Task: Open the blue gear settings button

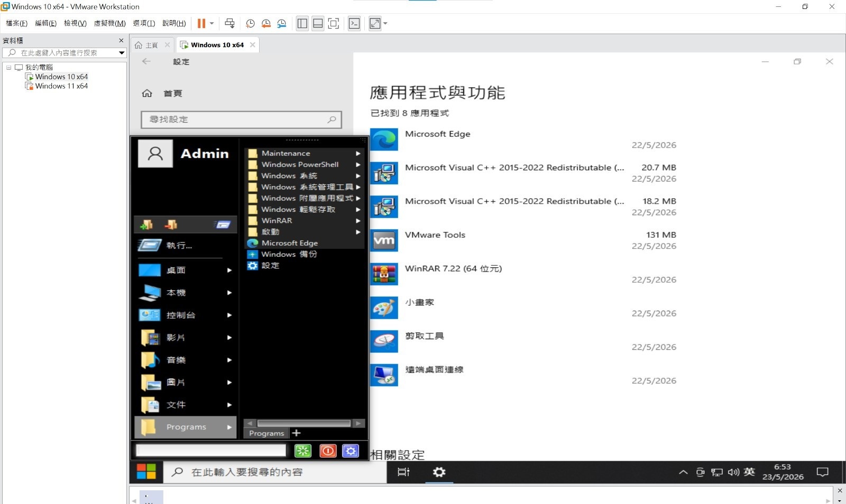Action: (x=351, y=451)
